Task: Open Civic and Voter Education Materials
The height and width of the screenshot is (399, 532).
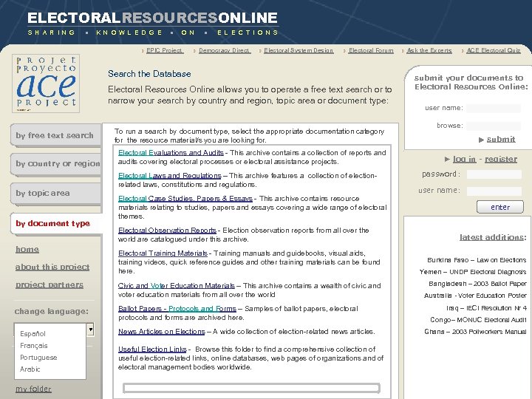Action: 177,286
